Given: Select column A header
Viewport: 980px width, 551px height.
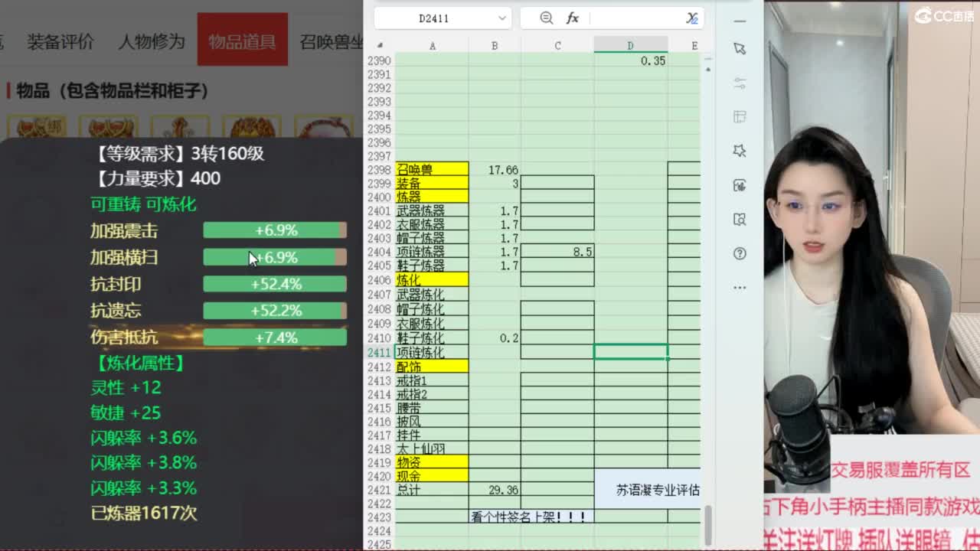Looking at the screenshot, I should (432, 46).
